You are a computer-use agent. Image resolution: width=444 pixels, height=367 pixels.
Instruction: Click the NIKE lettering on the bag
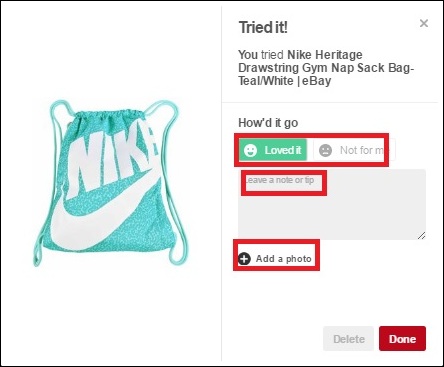113,153
